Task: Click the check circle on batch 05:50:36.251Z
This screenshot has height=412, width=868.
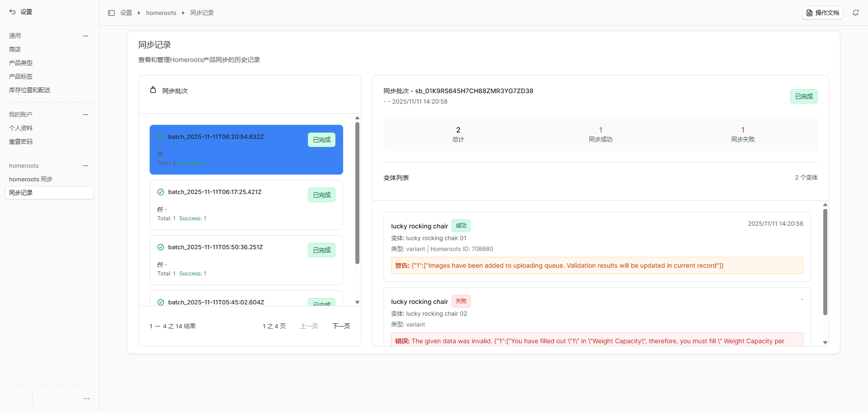Action: click(x=160, y=247)
